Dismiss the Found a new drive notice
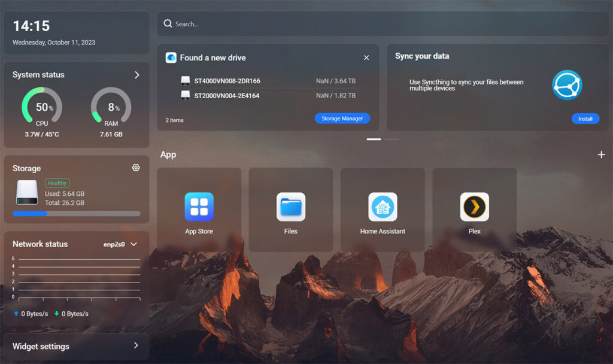Image resolution: width=613 pixels, height=364 pixels. point(366,58)
